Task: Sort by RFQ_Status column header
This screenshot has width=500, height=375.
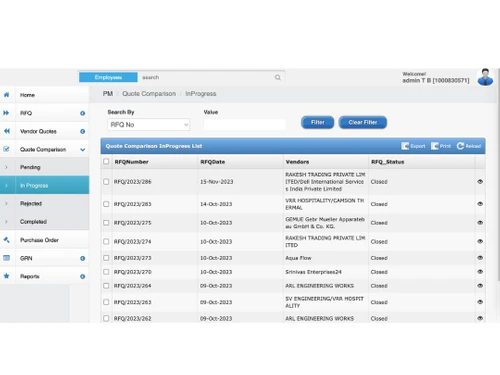Action: click(387, 162)
